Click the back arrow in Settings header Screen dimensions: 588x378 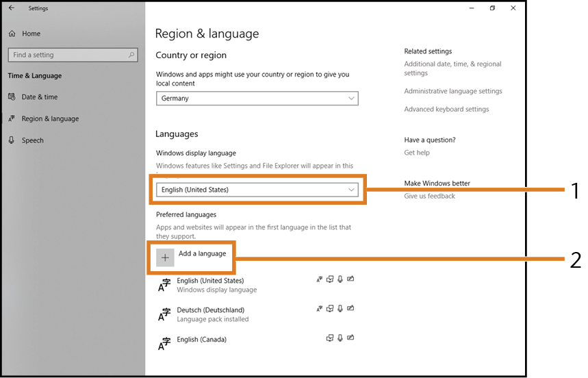(12, 8)
